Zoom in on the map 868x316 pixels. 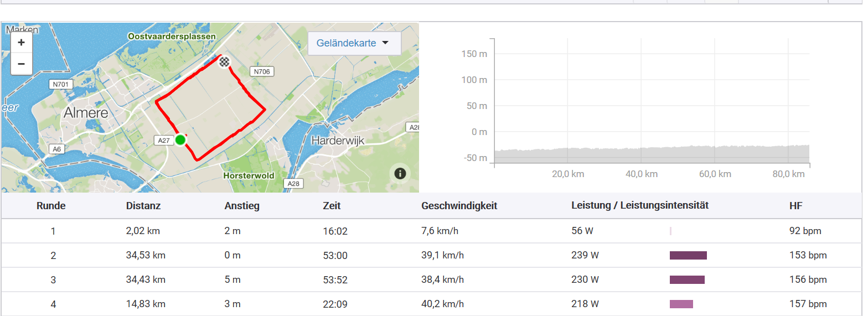21,43
